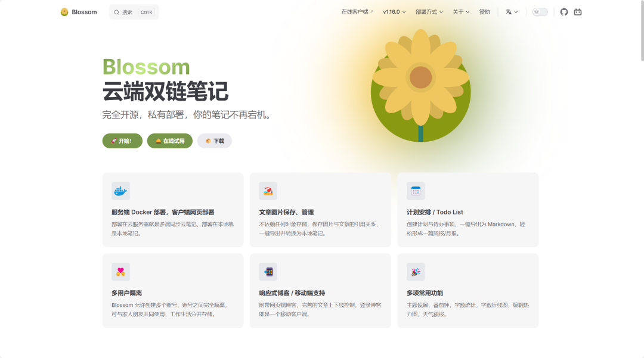The height and width of the screenshot is (358, 644).
Task: Click the multi-user isolation hearts icon
Action: pyautogui.click(x=120, y=271)
